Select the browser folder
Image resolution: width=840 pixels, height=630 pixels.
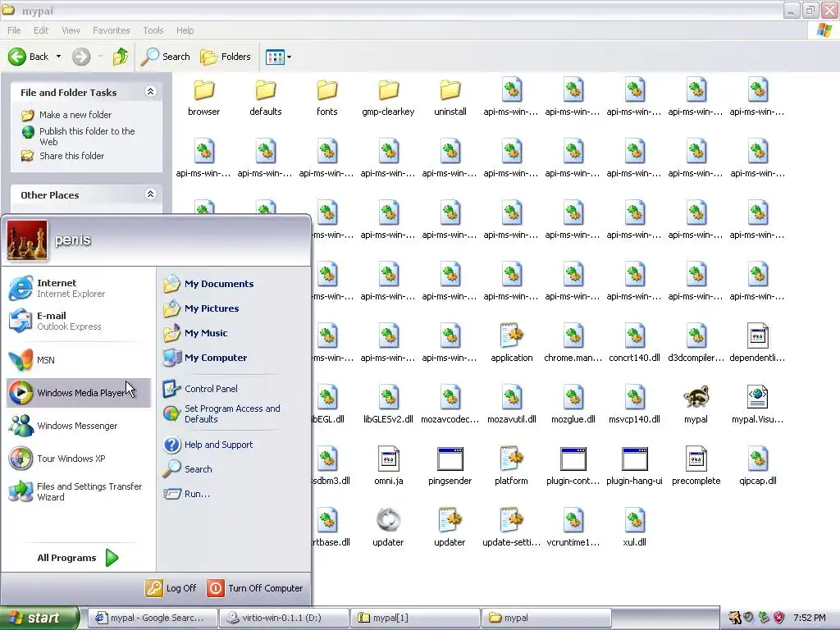[x=203, y=98]
